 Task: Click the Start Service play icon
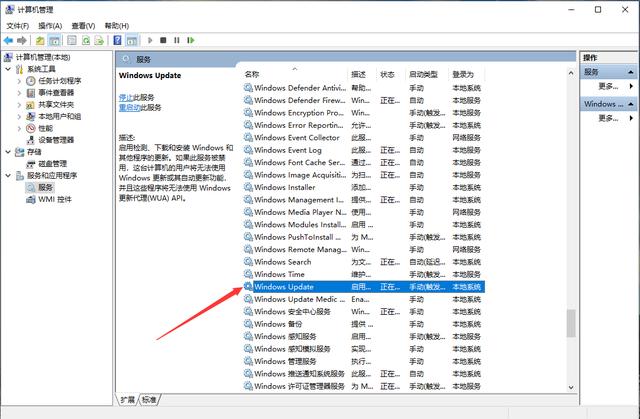click(150, 40)
